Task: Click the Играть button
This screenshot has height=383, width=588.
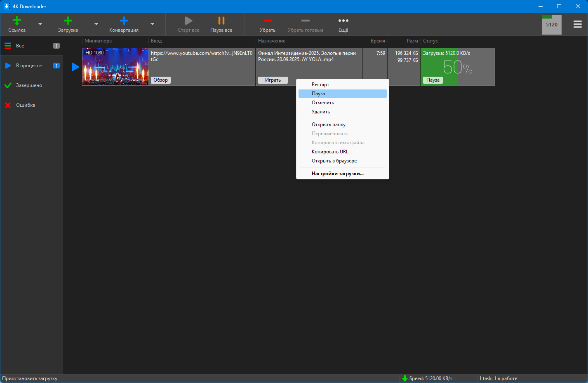Action: pos(273,80)
